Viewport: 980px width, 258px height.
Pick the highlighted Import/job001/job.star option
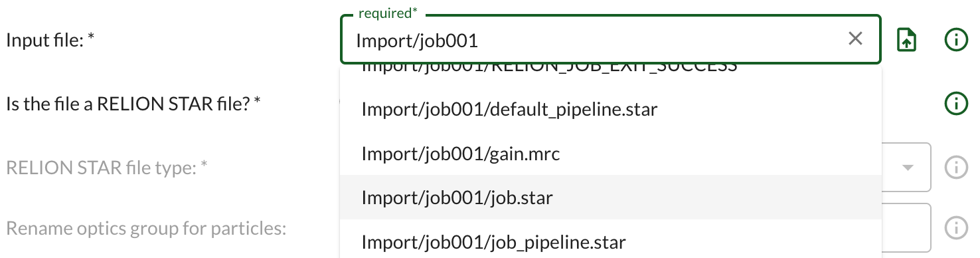(611, 197)
